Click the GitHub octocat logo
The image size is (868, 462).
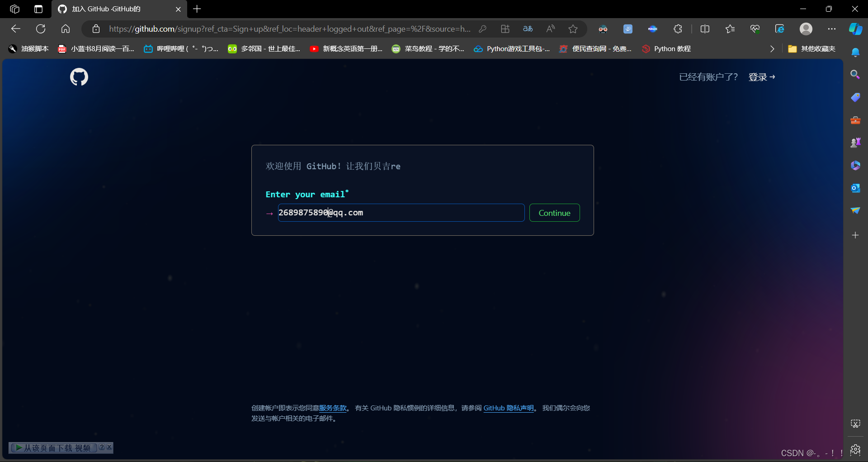(79, 77)
